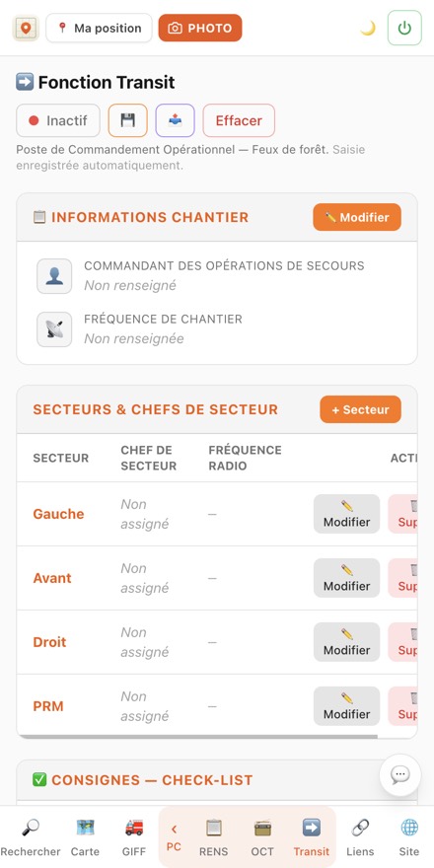The width and height of the screenshot is (434, 868).
Task: Click the floppy disk save icon
Action: coord(128,120)
